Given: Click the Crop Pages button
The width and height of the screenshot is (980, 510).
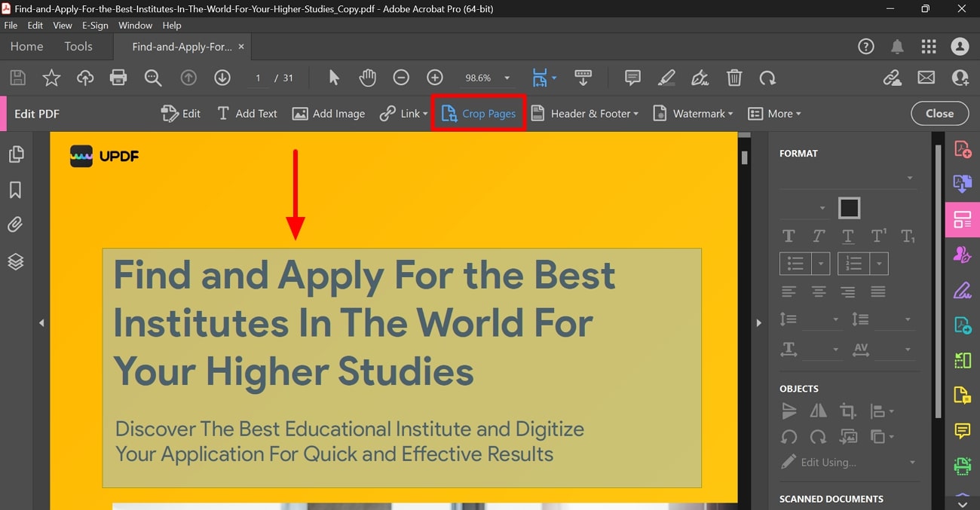Looking at the screenshot, I should [479, 114].
